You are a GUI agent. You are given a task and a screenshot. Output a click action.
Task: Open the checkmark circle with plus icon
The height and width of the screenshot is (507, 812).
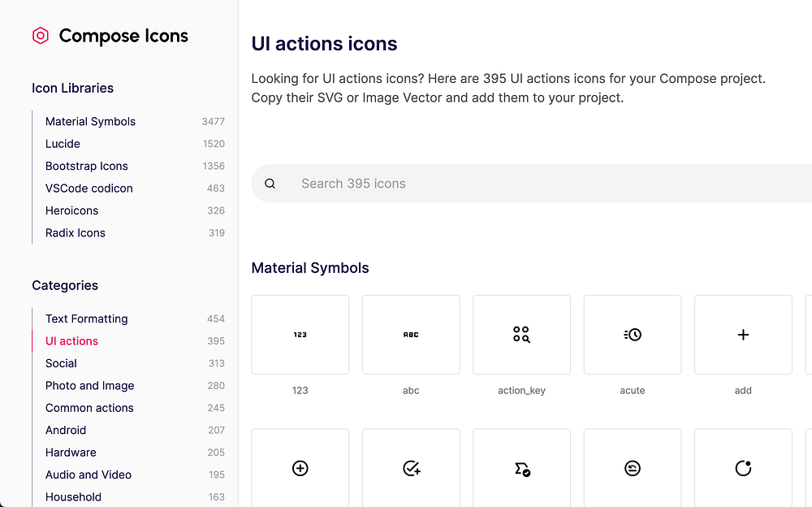coord(411,468)
